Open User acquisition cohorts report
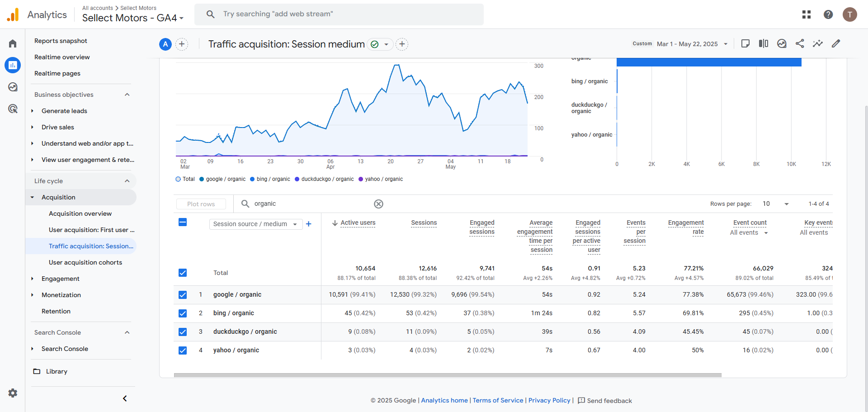Screen dimensions: 868x412 click(85, 262)
